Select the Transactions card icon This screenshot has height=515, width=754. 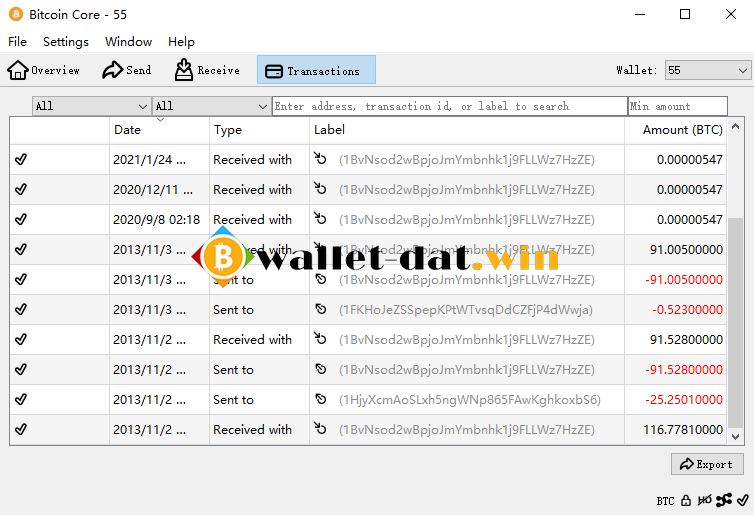[274, 71]
